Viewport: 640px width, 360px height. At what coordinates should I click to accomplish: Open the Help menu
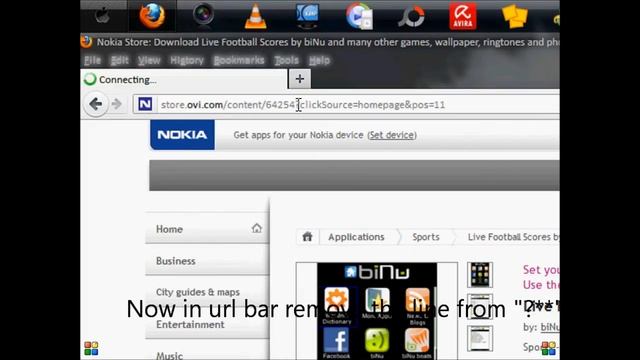pos(319,60)
